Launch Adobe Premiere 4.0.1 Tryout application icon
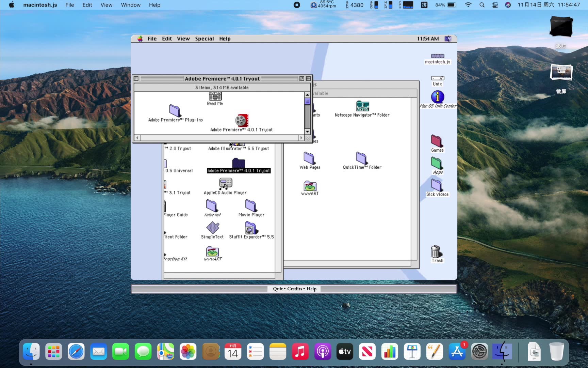 point(242,120)
